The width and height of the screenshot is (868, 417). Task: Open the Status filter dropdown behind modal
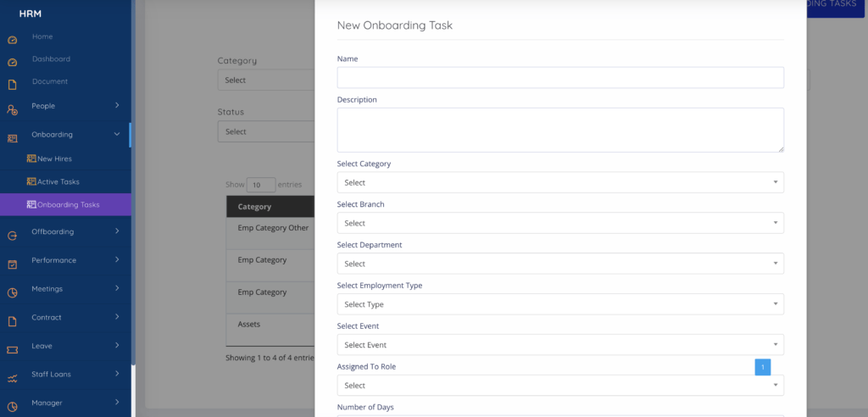pos(266,132)
